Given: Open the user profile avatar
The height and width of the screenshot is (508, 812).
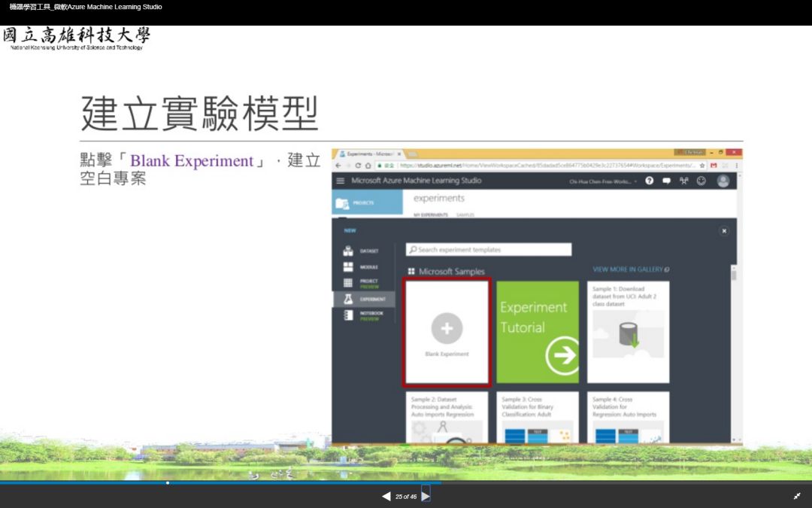Looking at the screenshot, I should pos(723,181).
